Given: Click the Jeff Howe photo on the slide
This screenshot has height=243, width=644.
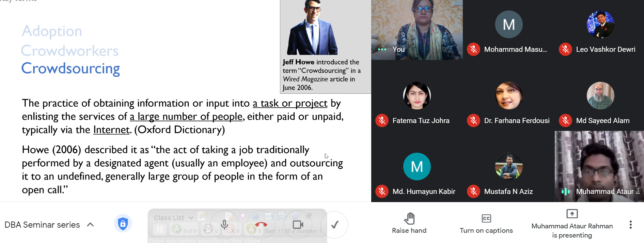Looking at the screenshot, I should (312, 28).
